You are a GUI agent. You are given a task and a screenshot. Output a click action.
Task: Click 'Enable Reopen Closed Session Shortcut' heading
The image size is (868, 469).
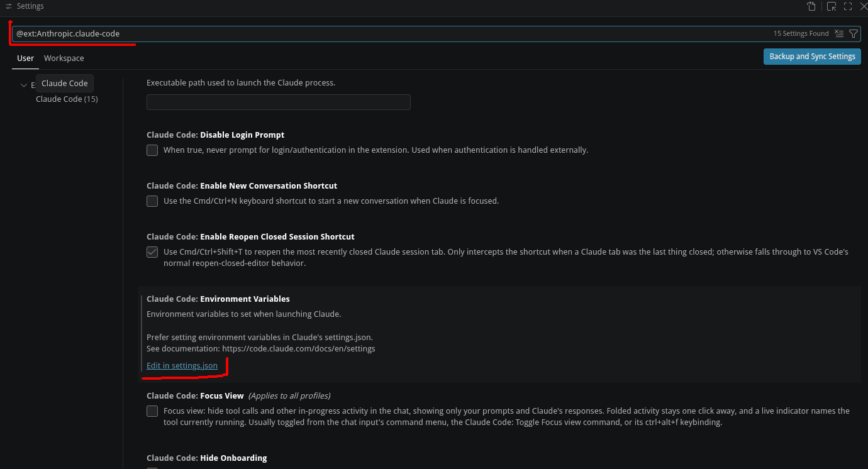(x=277, y=237)
